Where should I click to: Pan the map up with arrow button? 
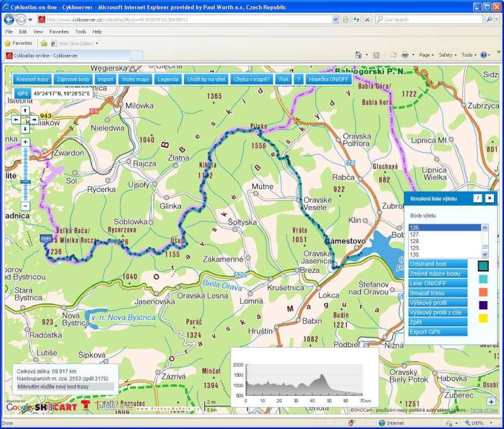coord(25,110)
